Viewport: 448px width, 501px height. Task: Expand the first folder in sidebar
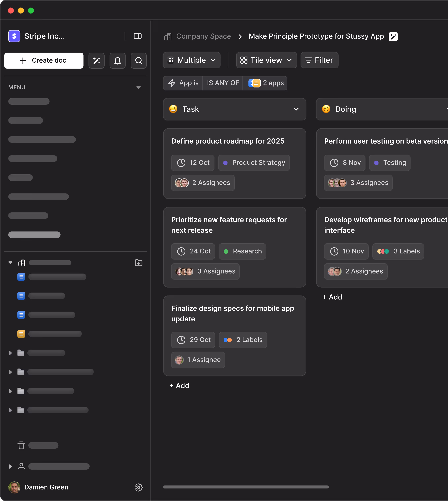tap(10, 353)
